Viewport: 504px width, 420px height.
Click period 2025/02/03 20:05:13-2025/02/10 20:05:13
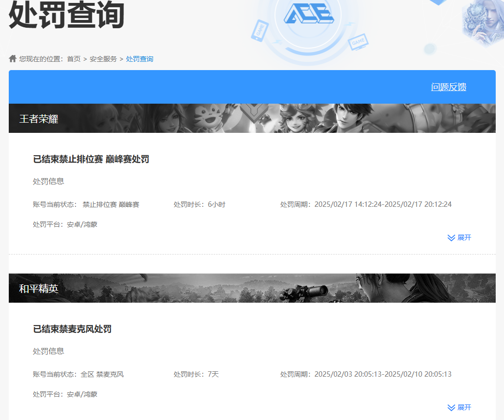(383, 374)
